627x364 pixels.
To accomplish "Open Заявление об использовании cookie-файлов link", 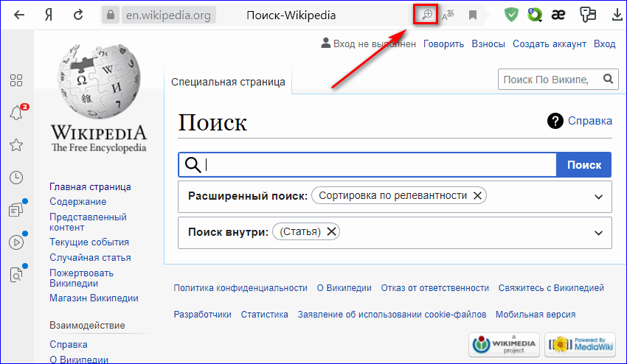I will coord(392,315).
